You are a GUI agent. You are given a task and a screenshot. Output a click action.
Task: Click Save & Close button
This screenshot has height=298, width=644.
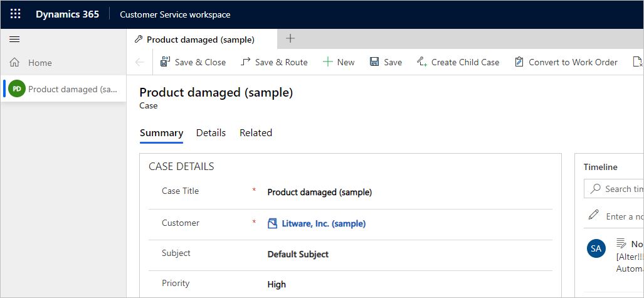pyautogui.click(x=193, y=62)
